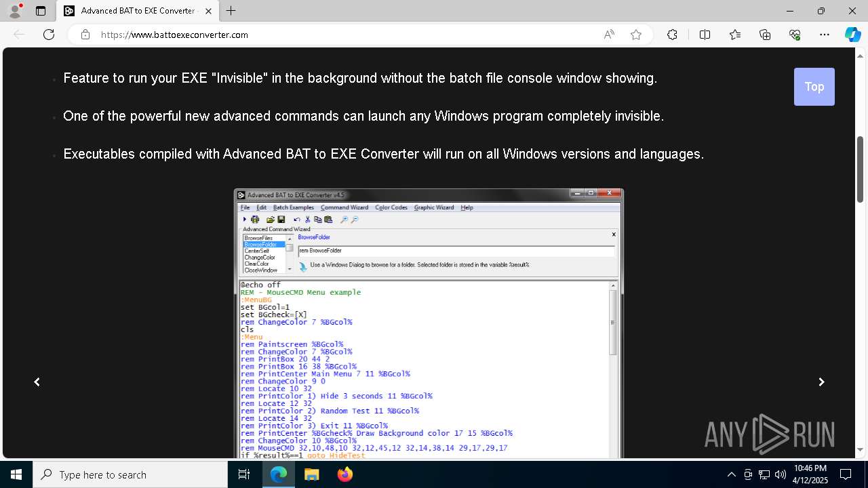Open Task View
868x488 pixels.
point(245,474)
